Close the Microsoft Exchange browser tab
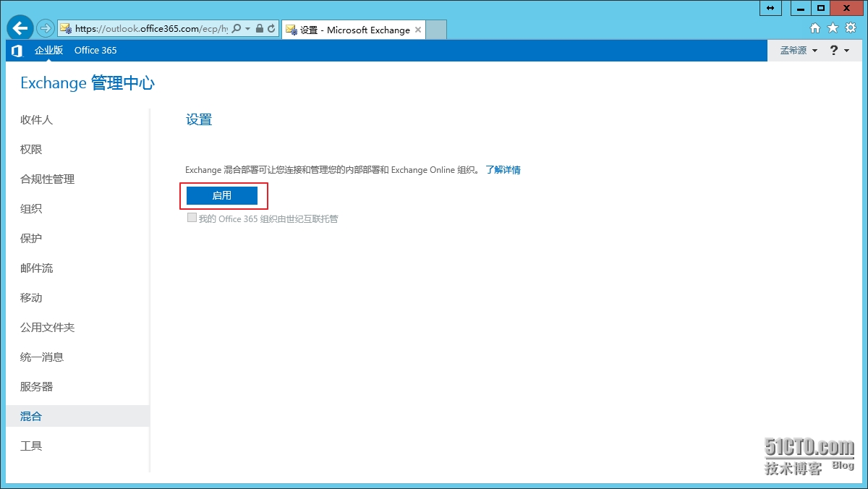The image size is (868, 489). point(418,30)
